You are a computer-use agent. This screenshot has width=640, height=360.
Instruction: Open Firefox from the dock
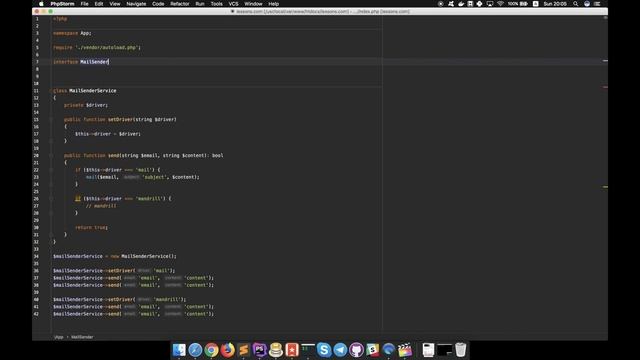click(x=227, y=350)
